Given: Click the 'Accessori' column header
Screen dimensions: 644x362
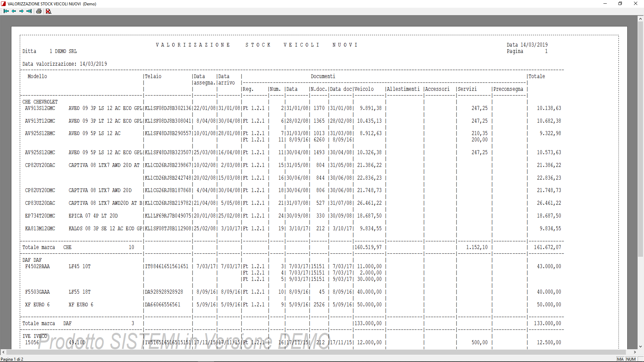Looking at the screenshot, I should (x=437, y=89).
